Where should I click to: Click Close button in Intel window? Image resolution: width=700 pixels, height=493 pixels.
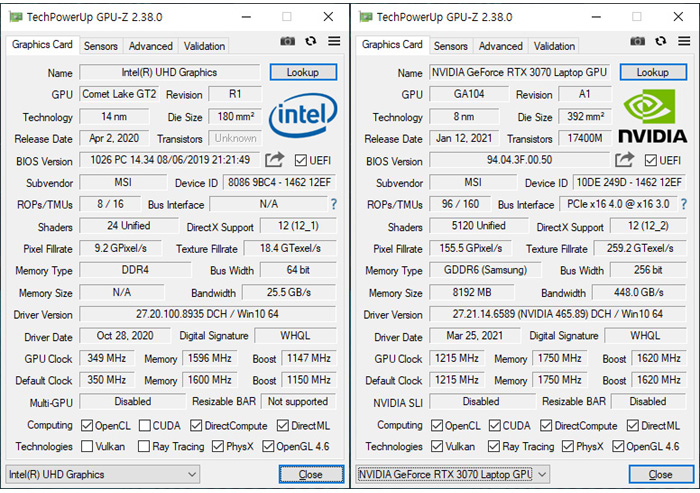311,474
